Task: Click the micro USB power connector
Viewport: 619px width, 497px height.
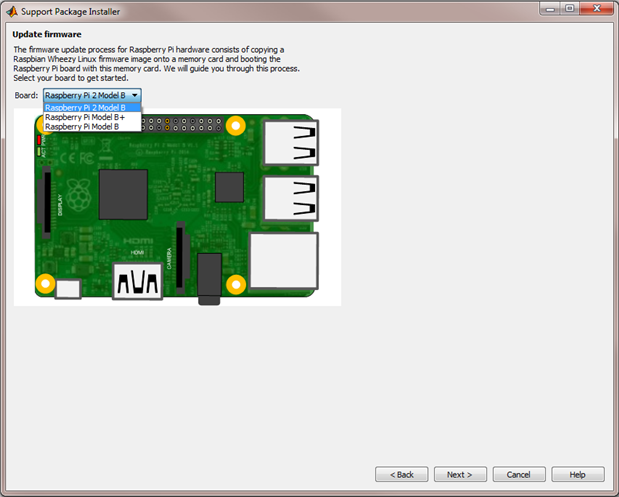Action: pos(69,289)
